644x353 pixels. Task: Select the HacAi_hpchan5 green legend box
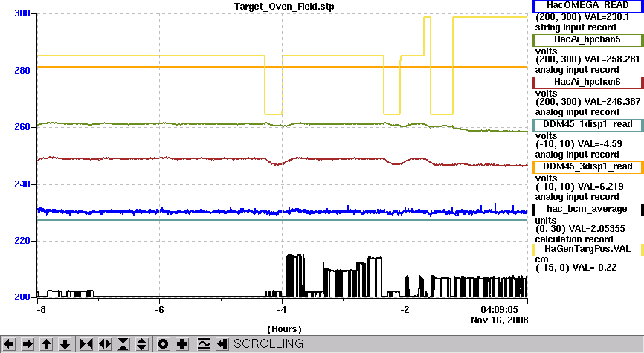coord(587,40)
